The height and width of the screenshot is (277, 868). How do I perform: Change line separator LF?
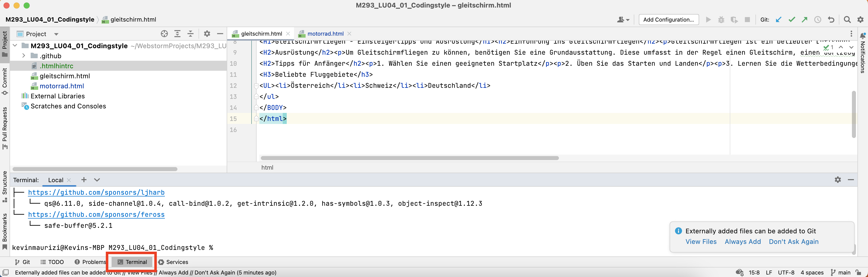pos(769,272)
